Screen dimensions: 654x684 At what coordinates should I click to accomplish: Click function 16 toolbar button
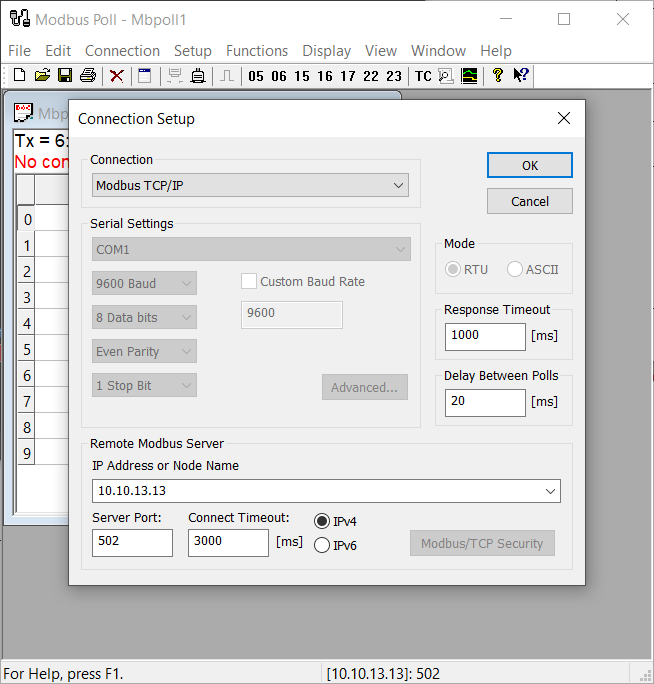tap(325, 76)
